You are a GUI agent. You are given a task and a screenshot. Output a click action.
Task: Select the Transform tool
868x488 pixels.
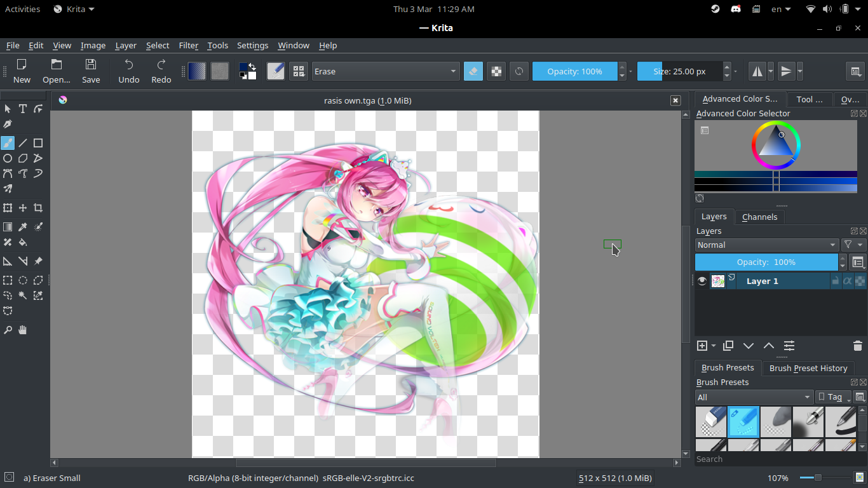pyautogui.click(x=8, y=208)
